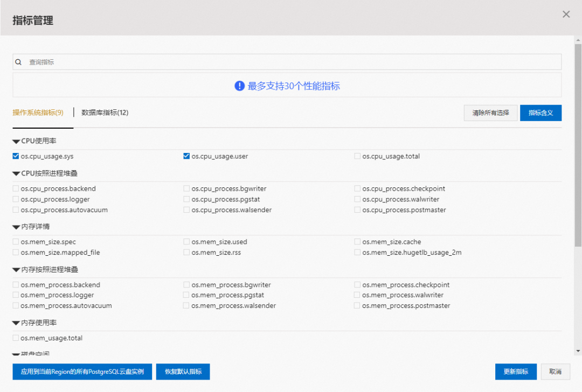Uncheck os.cpu_usage.user checkbox
This screenshot has width=582, height=392.
(x=186, y=156)
